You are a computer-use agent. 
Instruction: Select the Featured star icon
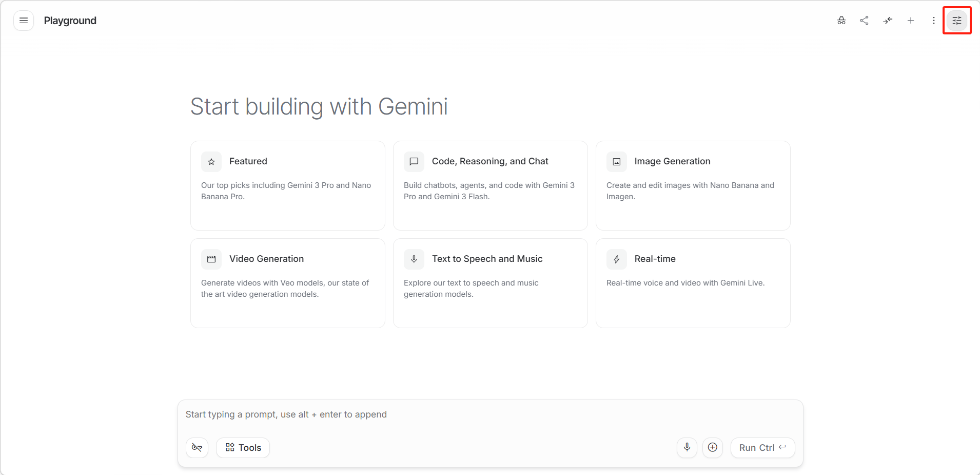coord(211,162)
